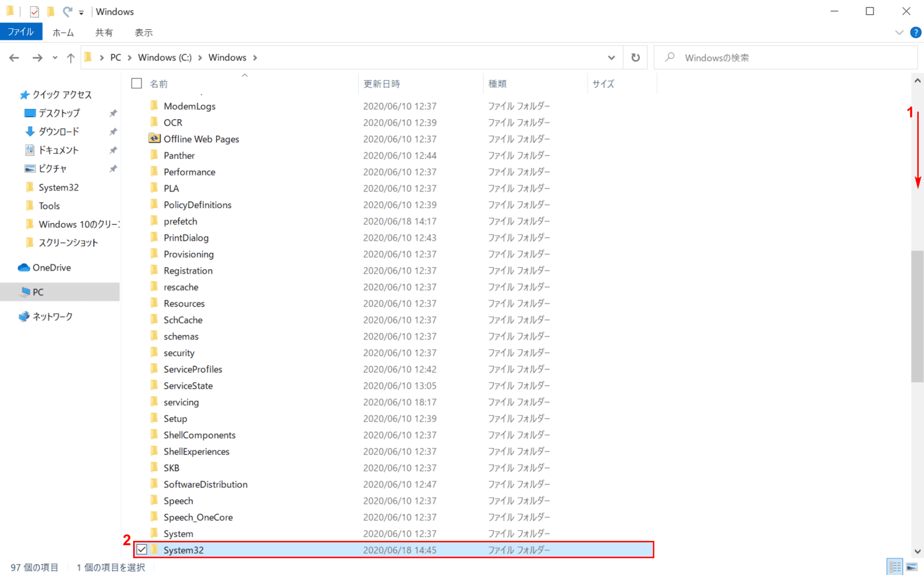Click the Redo icon in title bar
Screen dimensions: 924x575
68,11
